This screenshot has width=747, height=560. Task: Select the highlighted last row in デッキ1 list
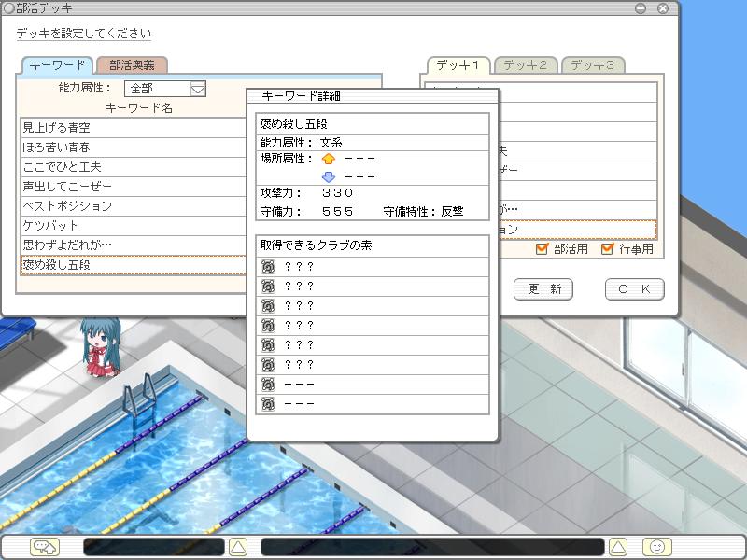click(578, 230)
